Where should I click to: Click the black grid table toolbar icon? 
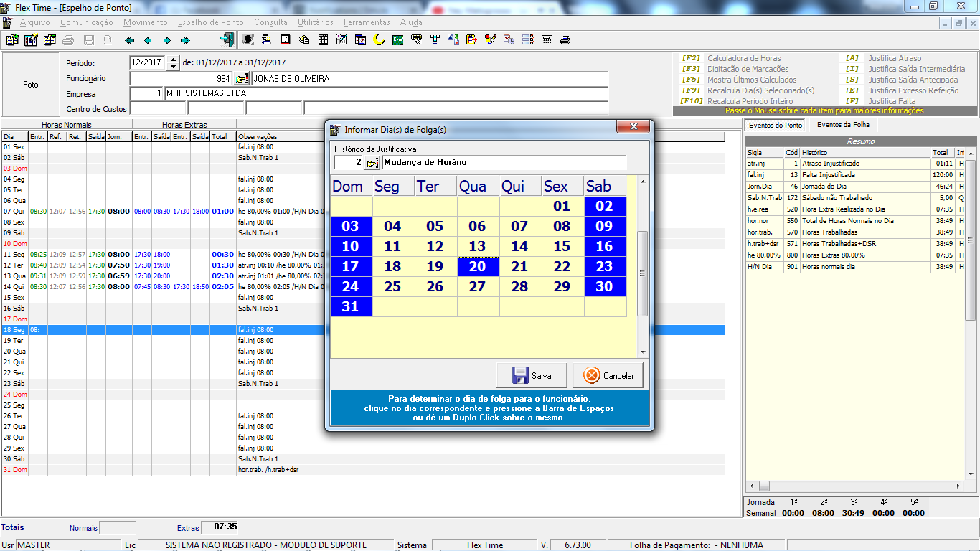click(323, 40)
